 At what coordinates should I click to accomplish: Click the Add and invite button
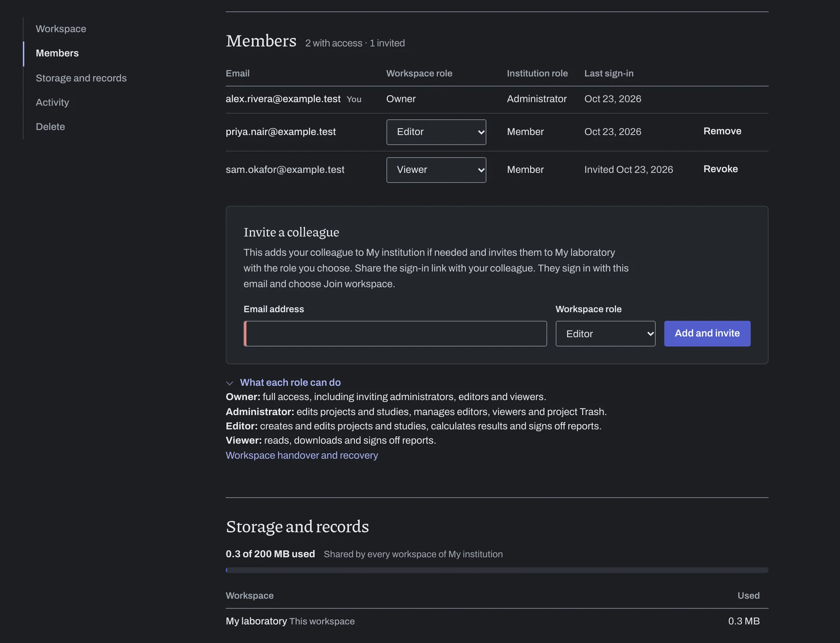(707, 334)
